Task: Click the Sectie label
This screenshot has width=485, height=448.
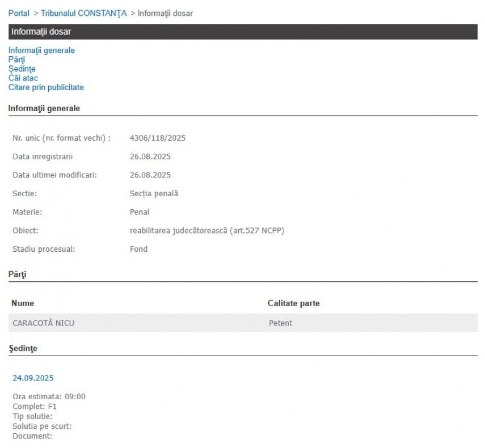Action: click(x=25, y=193)
